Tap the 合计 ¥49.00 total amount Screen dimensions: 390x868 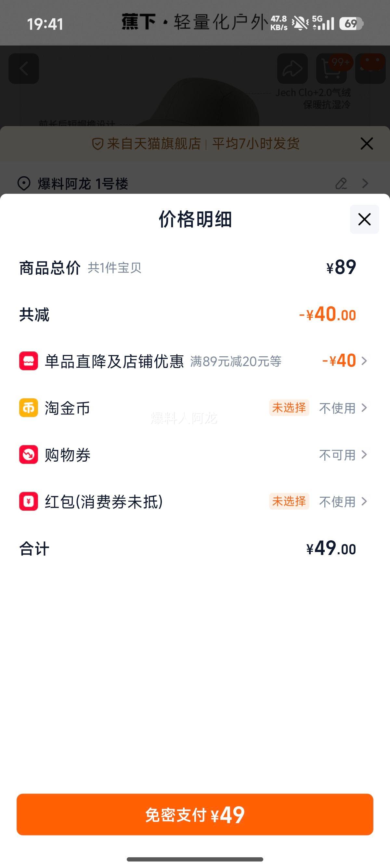coord(331,548)
